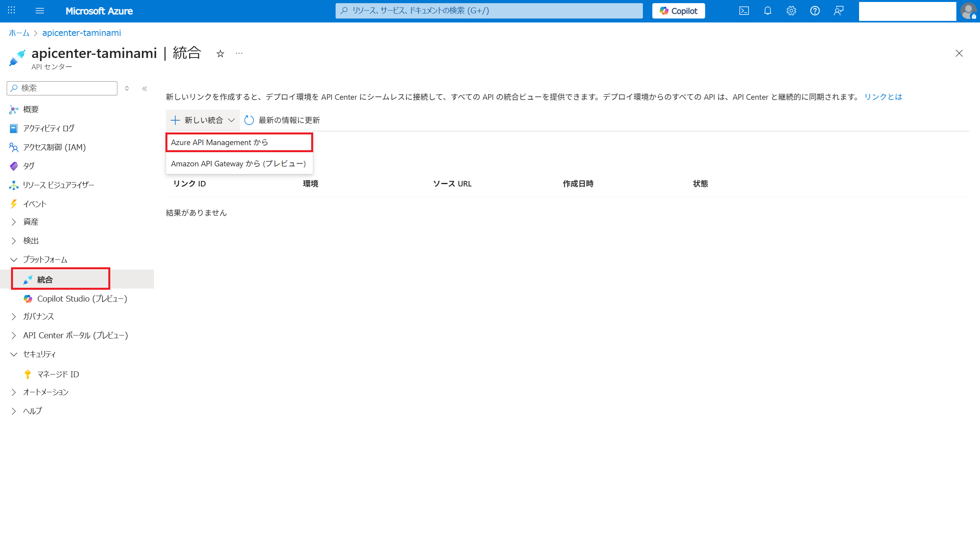The image size is (980, 546).
Task: Click the sidebar 検索 field
Action: click(62, 88)
